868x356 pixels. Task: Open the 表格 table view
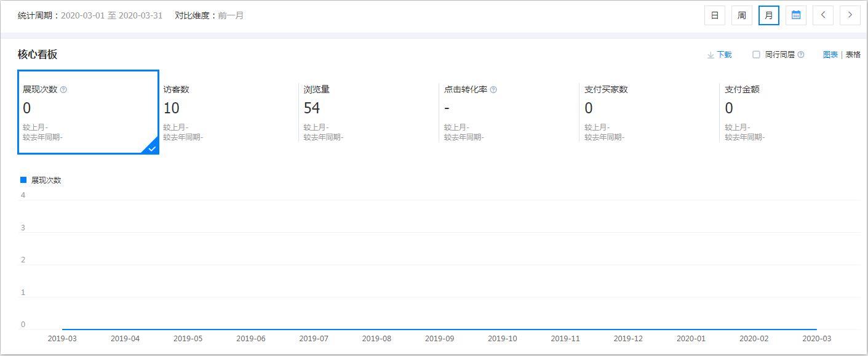pyautogui.click(x=854, y=54)
